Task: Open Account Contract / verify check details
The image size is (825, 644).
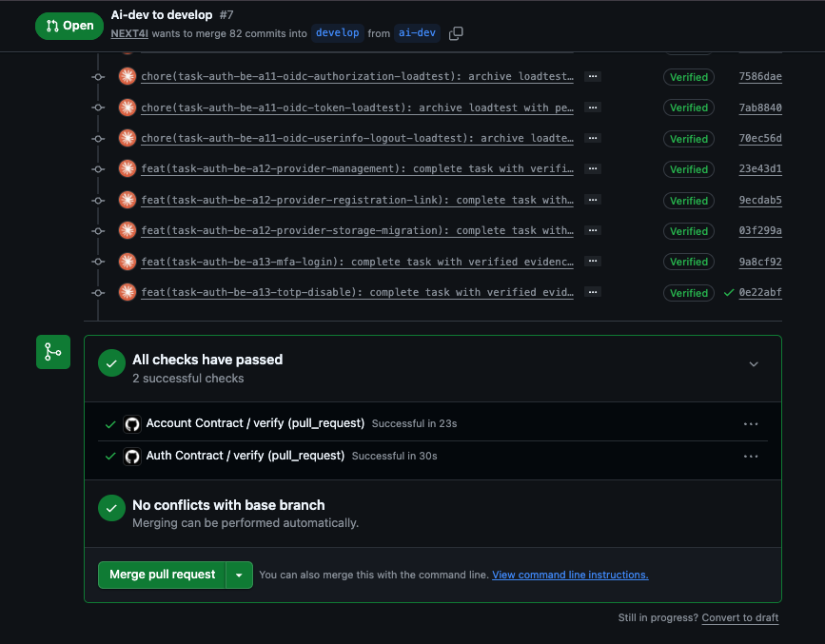Action: pyautogui.click(x=255, y=423)
